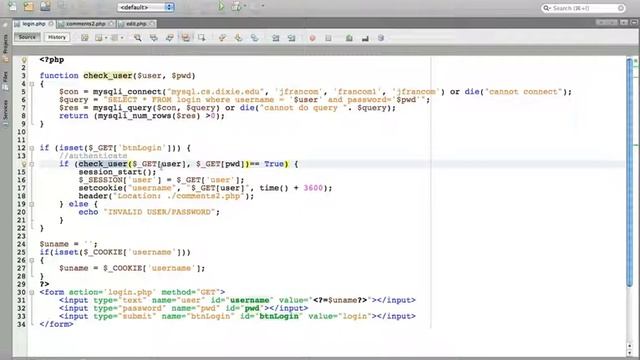Collapse the code fold marker on line 19

tap(31, 204)
